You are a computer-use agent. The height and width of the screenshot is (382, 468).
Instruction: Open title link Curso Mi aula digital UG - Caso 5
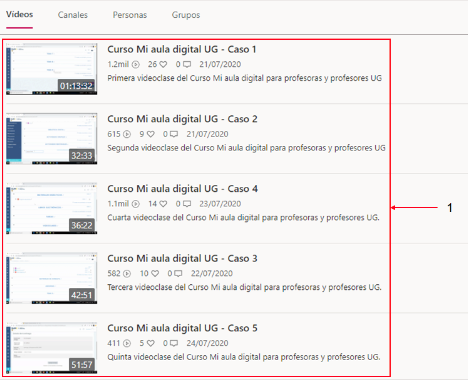[x=182, y=328]
